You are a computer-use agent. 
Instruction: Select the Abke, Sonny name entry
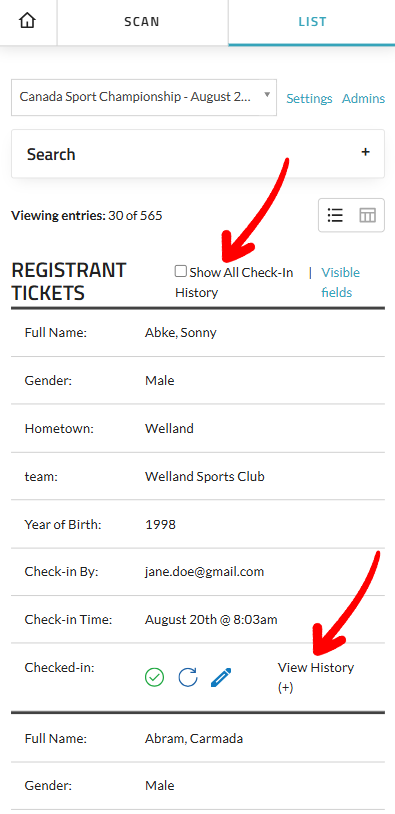click(181, 333)
